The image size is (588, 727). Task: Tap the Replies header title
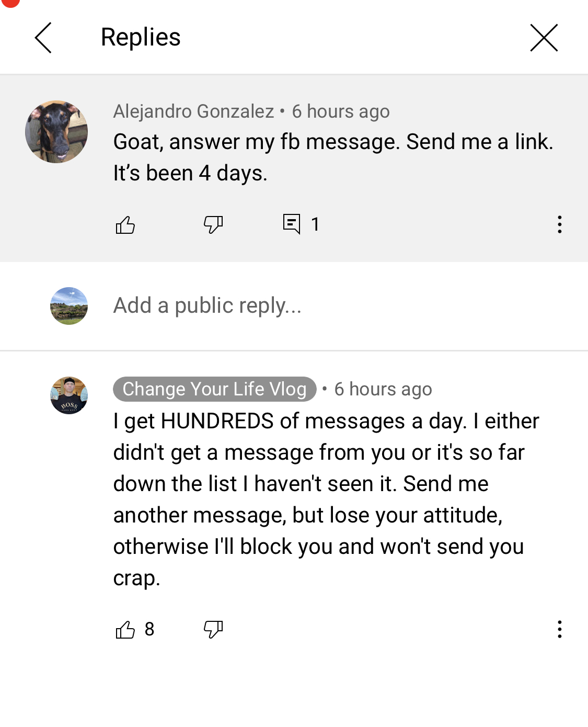point(141,38)
